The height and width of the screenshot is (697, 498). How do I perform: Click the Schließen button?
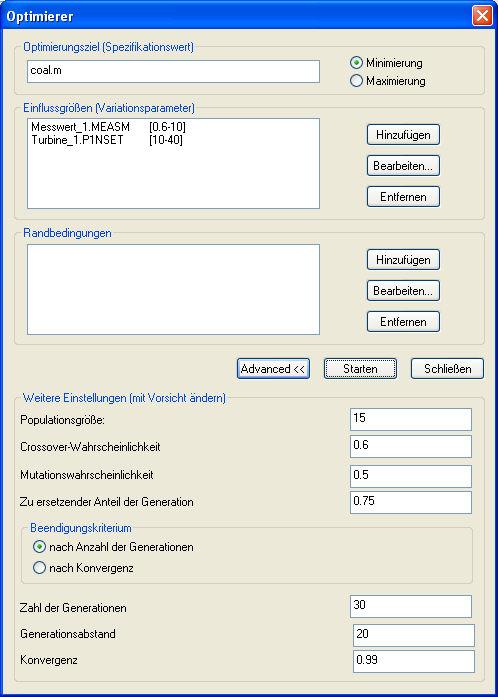pyautogui.click(x=447, y=369)
